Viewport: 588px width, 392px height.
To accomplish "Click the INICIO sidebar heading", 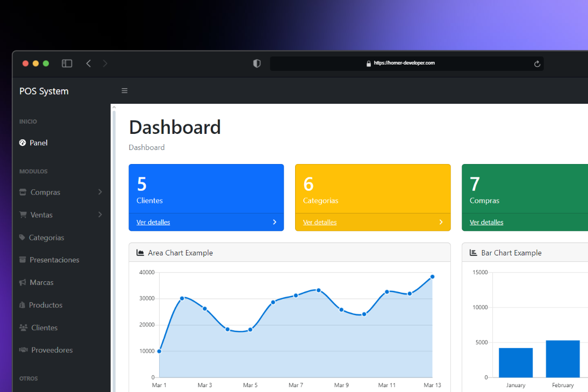I will tap(28, 122).
